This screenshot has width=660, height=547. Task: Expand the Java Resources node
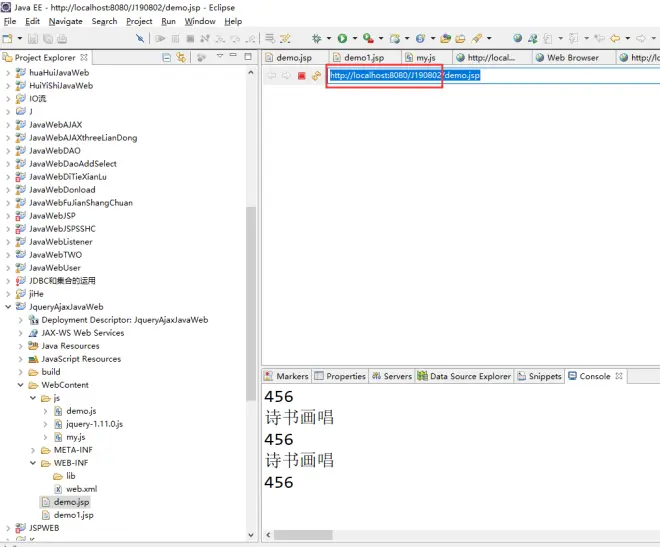pyautogui.click(x=20, y=346)
